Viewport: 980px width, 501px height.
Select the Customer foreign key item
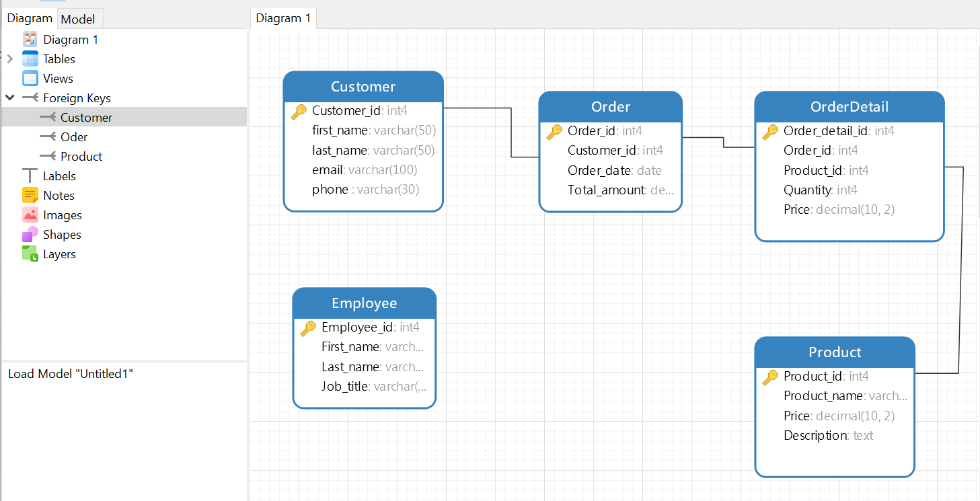(x=86, y=118)
